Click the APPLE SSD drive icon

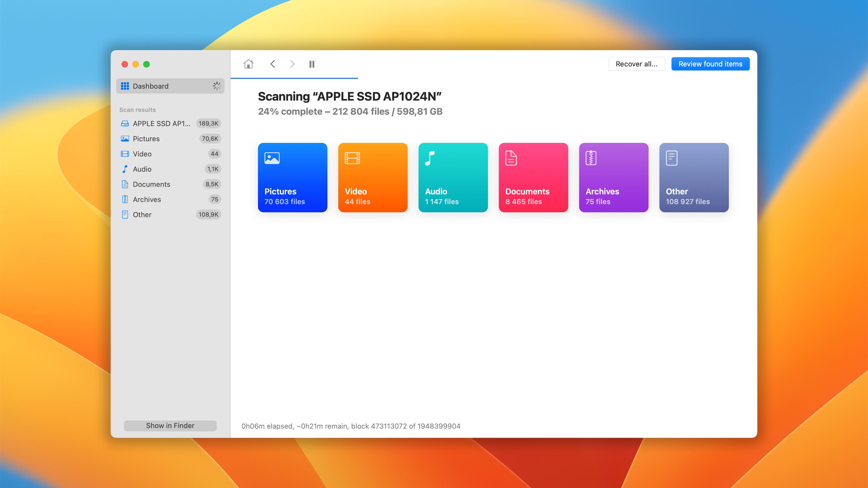tap(125, 123)
